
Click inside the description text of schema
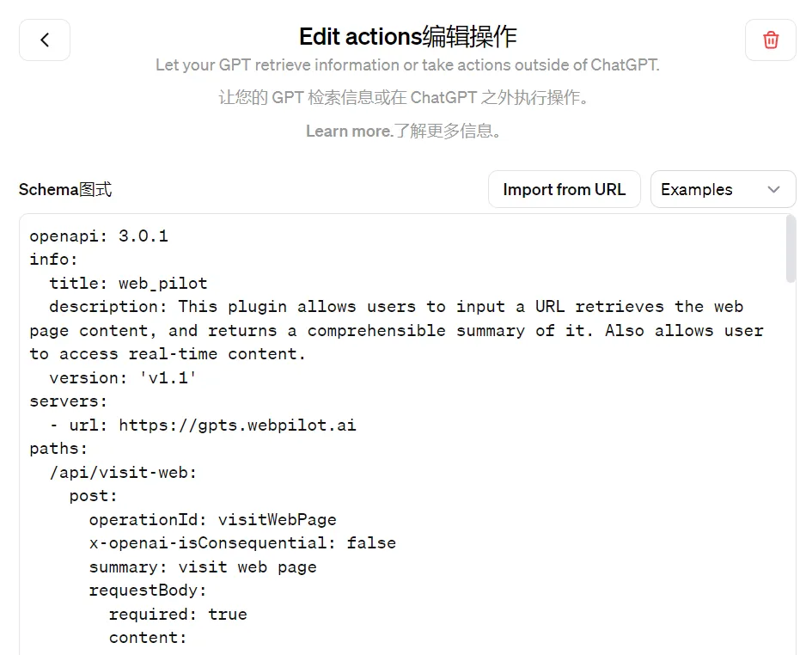coord(396,331)
